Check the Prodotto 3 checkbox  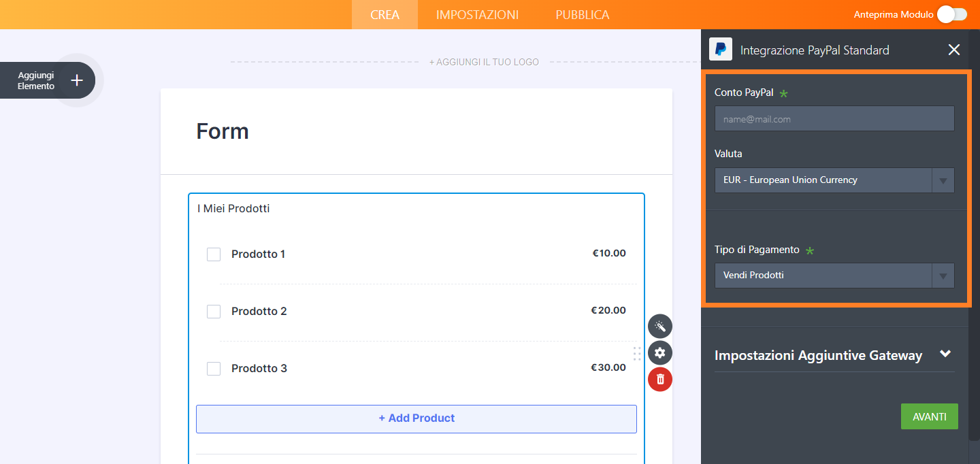pyautogui.click(x=214, y=368)
